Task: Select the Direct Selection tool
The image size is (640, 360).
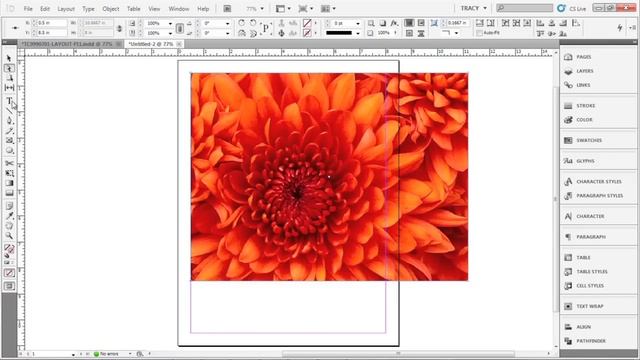Action: coord(9,68)
